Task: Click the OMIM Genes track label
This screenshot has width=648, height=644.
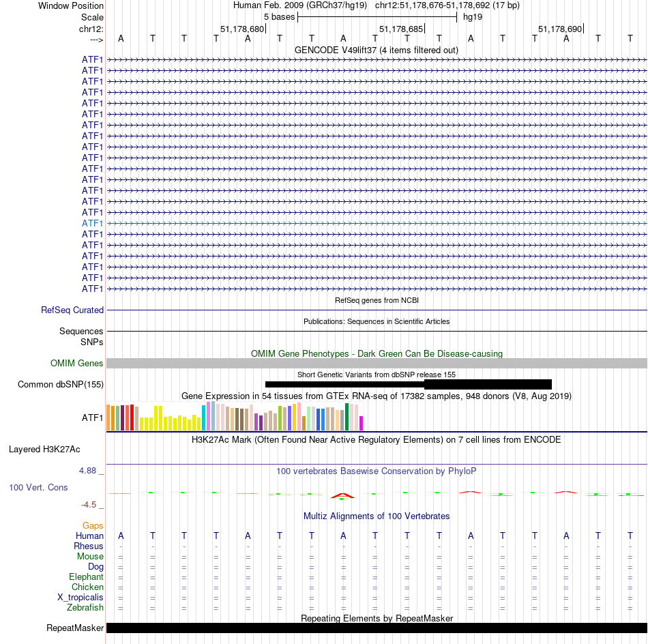Action: [77, 363]
